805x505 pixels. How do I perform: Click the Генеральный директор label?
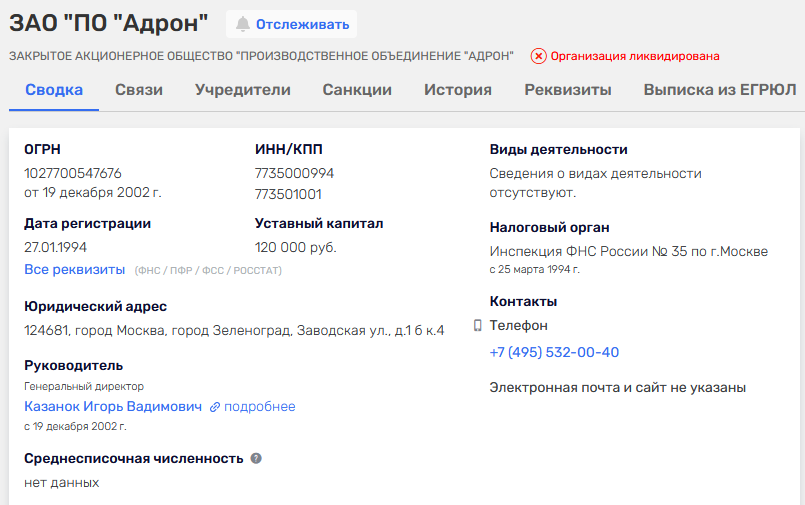pyautogui.click(x=84, y=386)
